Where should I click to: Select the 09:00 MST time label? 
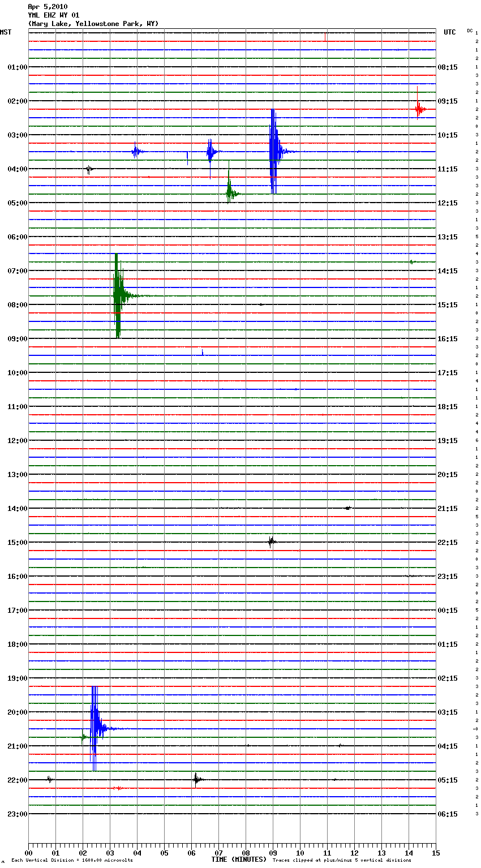tap(18, 339)
